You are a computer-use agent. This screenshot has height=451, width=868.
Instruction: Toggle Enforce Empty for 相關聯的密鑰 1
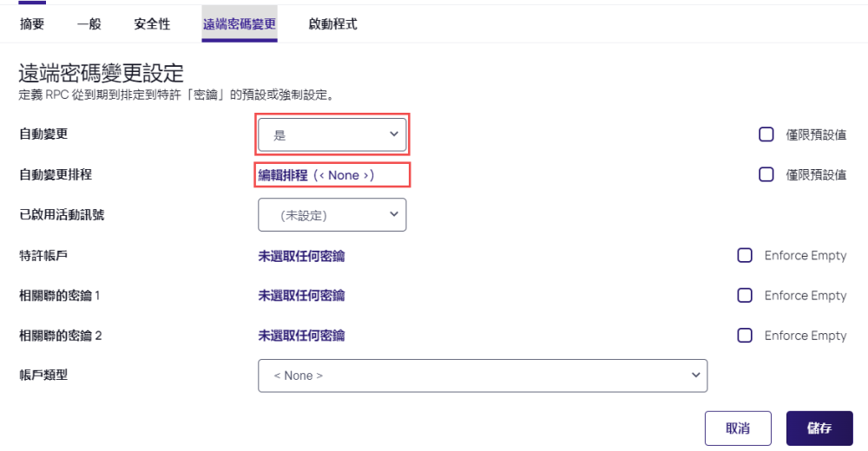coord(745,295)
